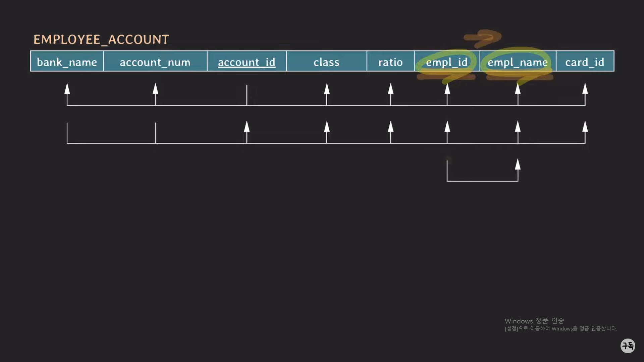The height and width of the screenshot is (362, 644).
Task: Click second-row arrowhead under account_id
Action: [x=247, y=126]
